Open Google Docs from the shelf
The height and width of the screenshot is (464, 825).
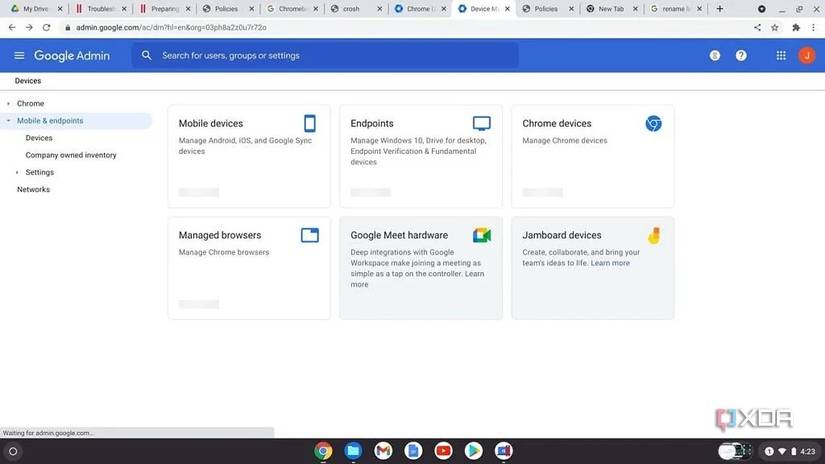click(413, 451)
